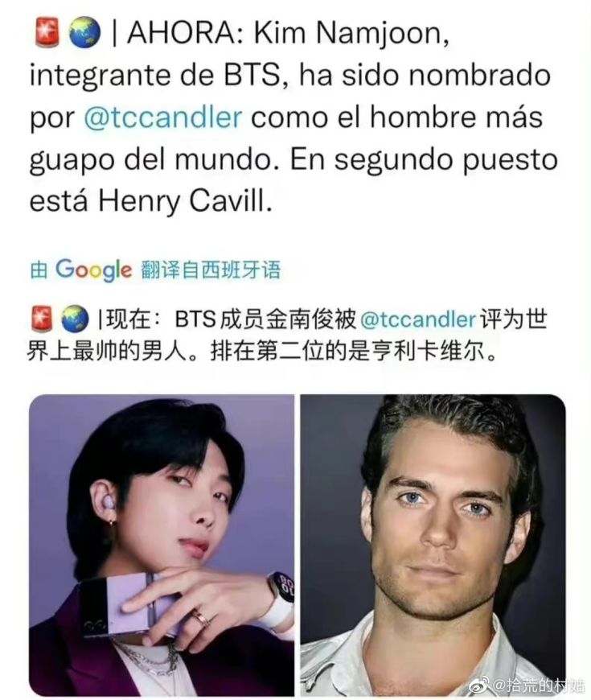Click the globe emoji before 现在
591x700 pixels.
click(x=75, y=319)
